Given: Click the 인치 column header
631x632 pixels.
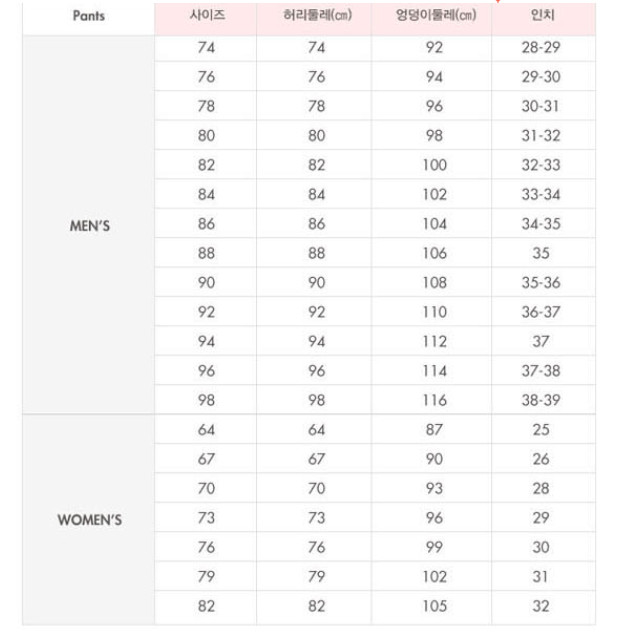Looking at the screenshot, I should (x=540, y=17).
